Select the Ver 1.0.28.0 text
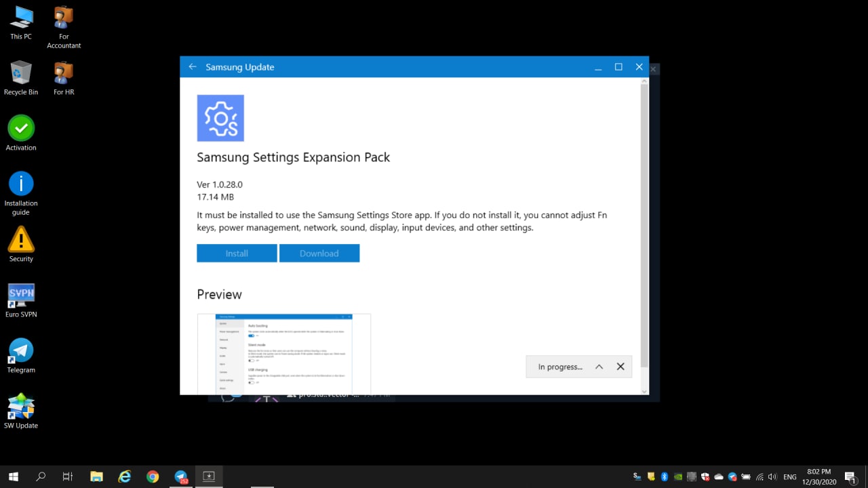This screenshot has height=488, width=868. pyautogui.click(x=220, y=184)
